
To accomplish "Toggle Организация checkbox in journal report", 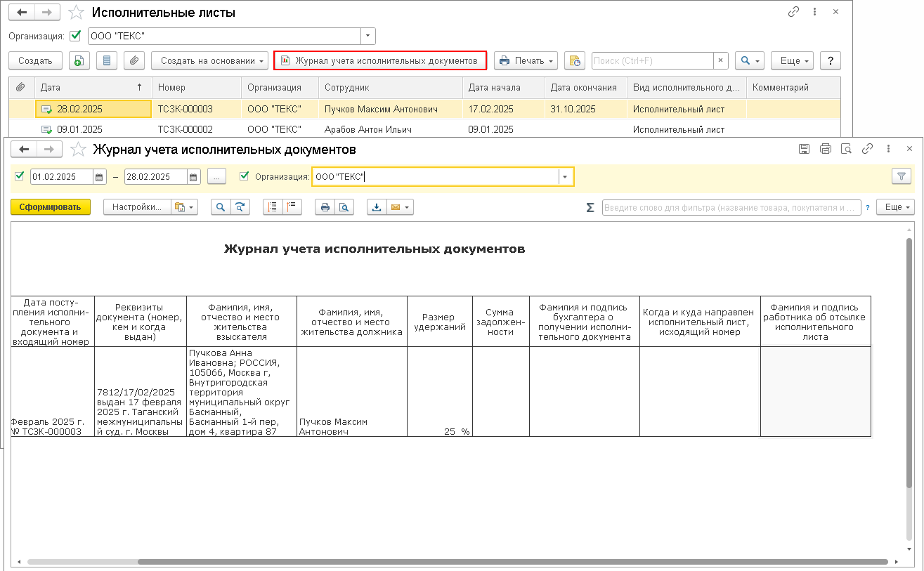I will (x=245, y=176).
